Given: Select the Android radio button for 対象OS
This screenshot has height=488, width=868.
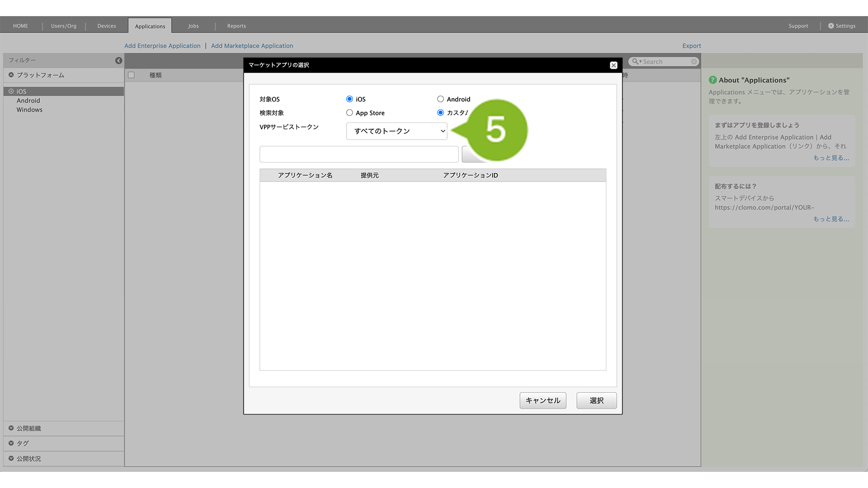Looking at the screenshot, I should click(x=440, y=99).
